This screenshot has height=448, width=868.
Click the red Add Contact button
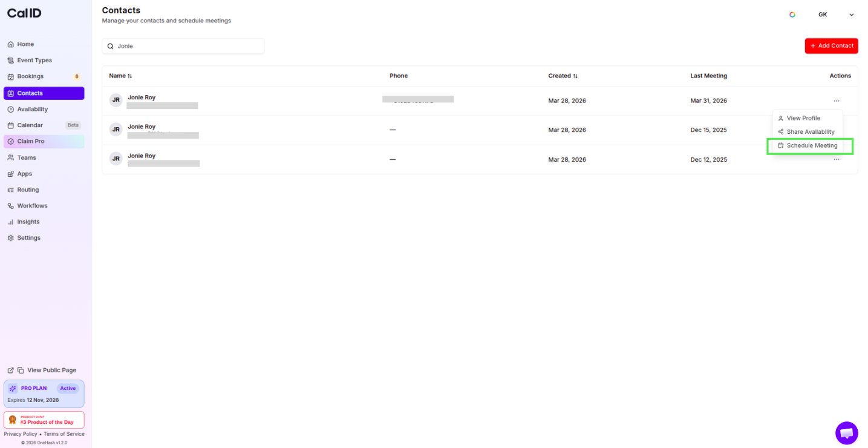pyautogui.click(x=831, y=46)
